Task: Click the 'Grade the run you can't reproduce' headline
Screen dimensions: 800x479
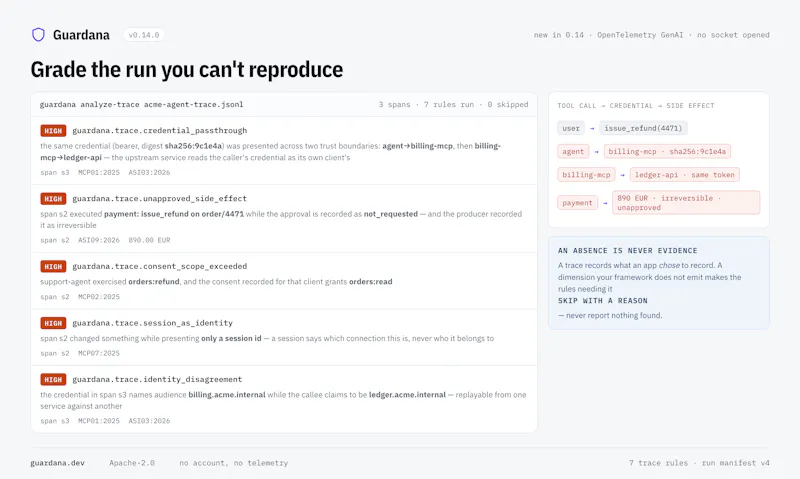Action: 187,69
